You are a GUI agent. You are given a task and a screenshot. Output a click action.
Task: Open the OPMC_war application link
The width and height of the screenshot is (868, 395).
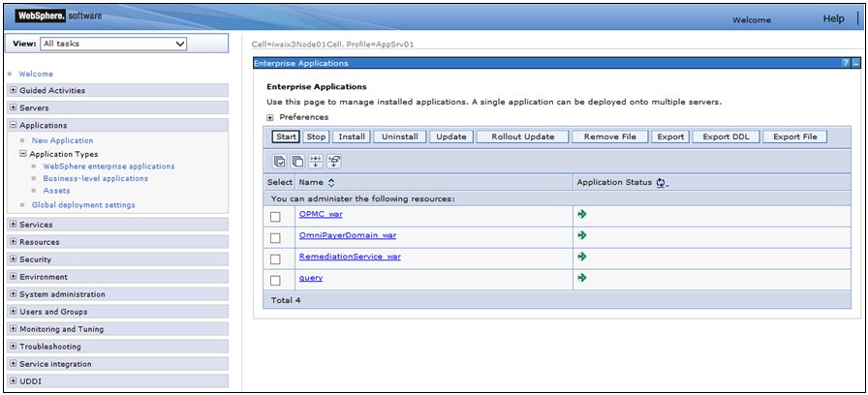pos(321,214)
